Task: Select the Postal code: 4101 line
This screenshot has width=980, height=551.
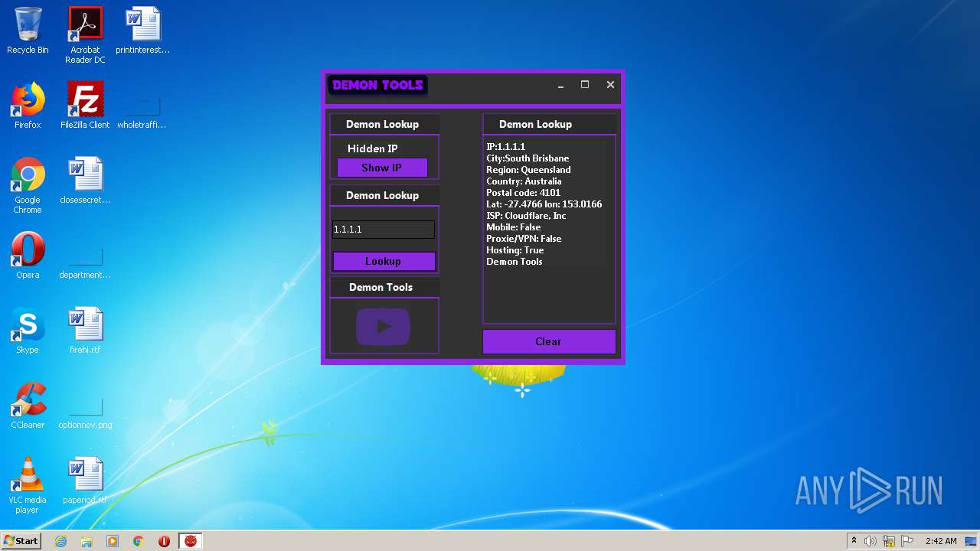Action: point(524,192)
